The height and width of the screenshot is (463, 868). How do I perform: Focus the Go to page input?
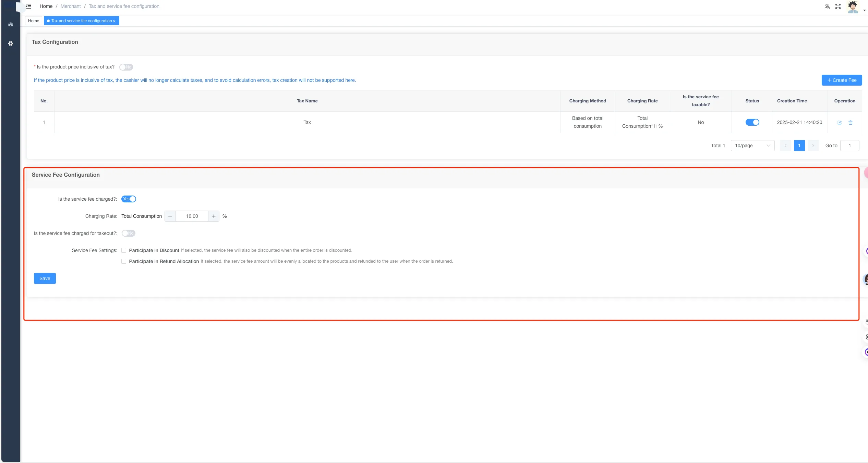849,146
